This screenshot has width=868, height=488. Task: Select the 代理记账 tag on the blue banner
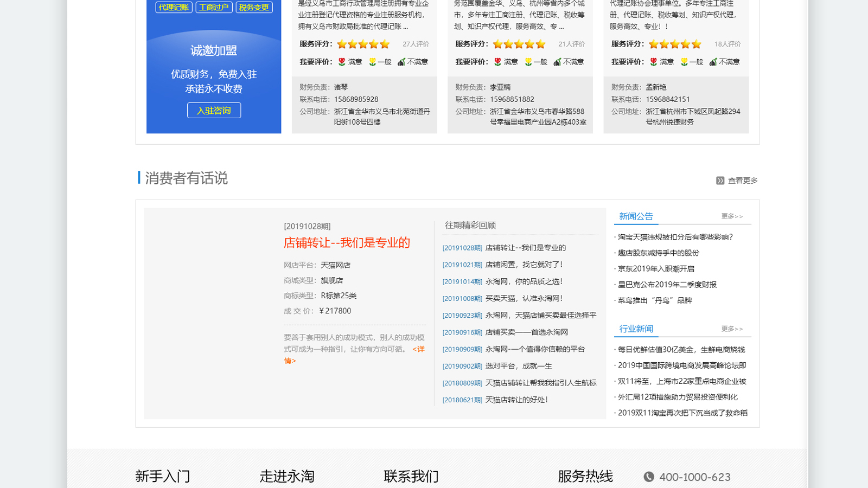(174, 8)
